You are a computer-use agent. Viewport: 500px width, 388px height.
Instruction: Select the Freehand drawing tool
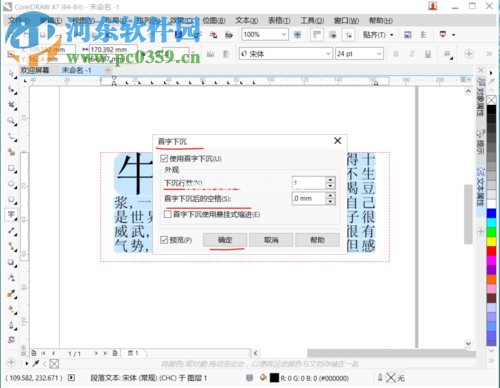click(x=12, y=137)
